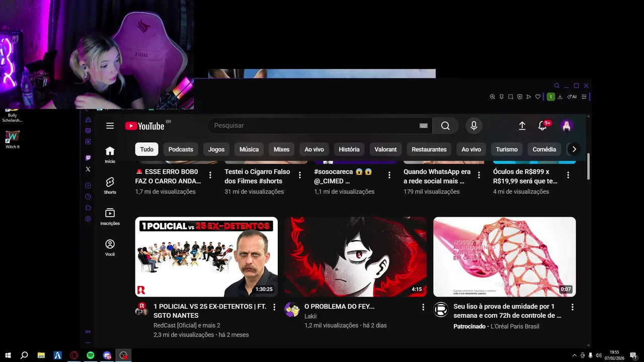This screenshot has height=362, width=644.
Task: Open the Easy Setup sliders icon
Action: (x=584, y=97)
